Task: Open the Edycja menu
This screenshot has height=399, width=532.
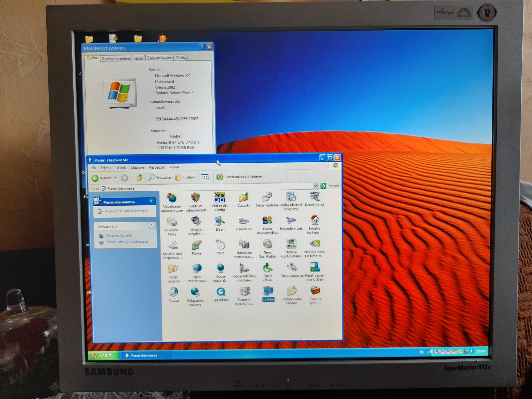Action: coord(106,168)
